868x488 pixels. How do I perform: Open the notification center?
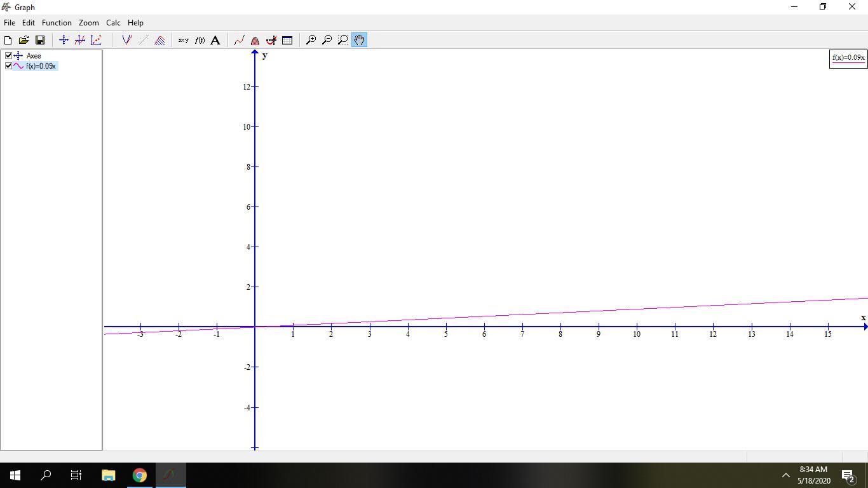pos(848,475)
